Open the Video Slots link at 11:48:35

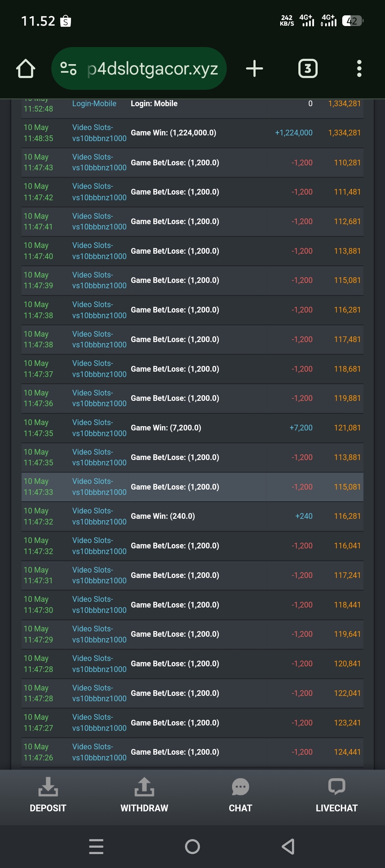(99, 133)
